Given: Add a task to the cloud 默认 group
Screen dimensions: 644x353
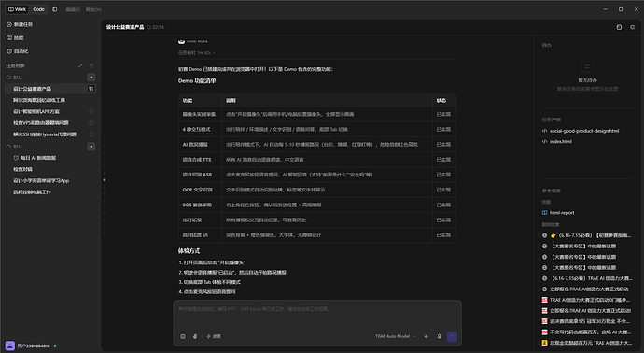Looking at the screenshot, I should click(91, 147).
